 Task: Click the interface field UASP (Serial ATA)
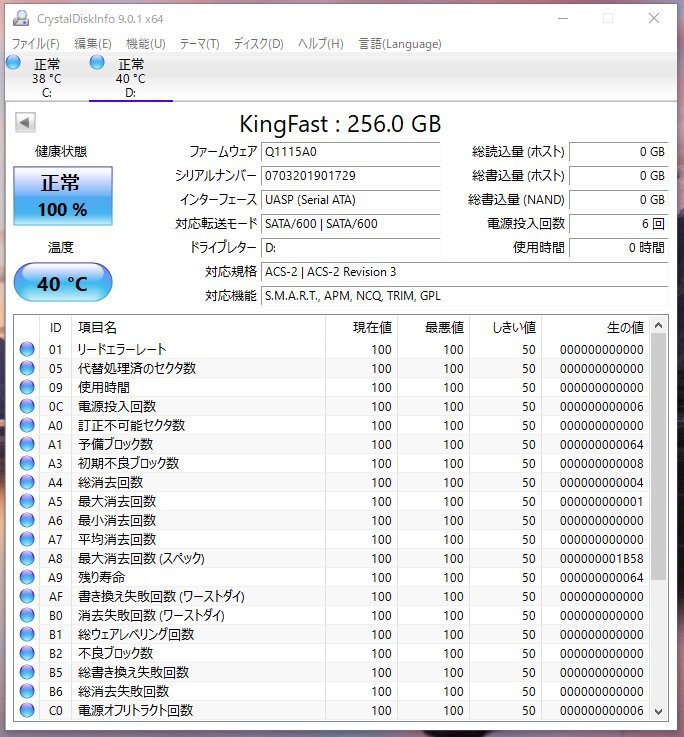pos(350,200)
